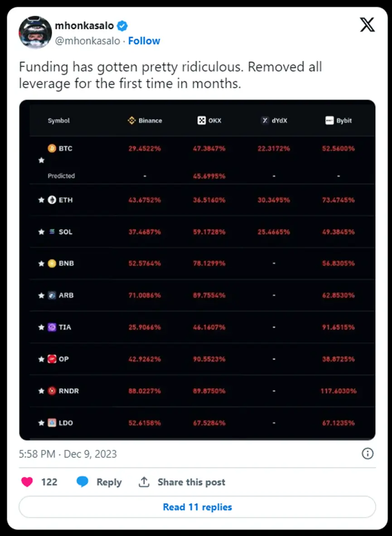This screenshot has width=392, height=536.
Task: Click the X logo icon
Action: 367,25
